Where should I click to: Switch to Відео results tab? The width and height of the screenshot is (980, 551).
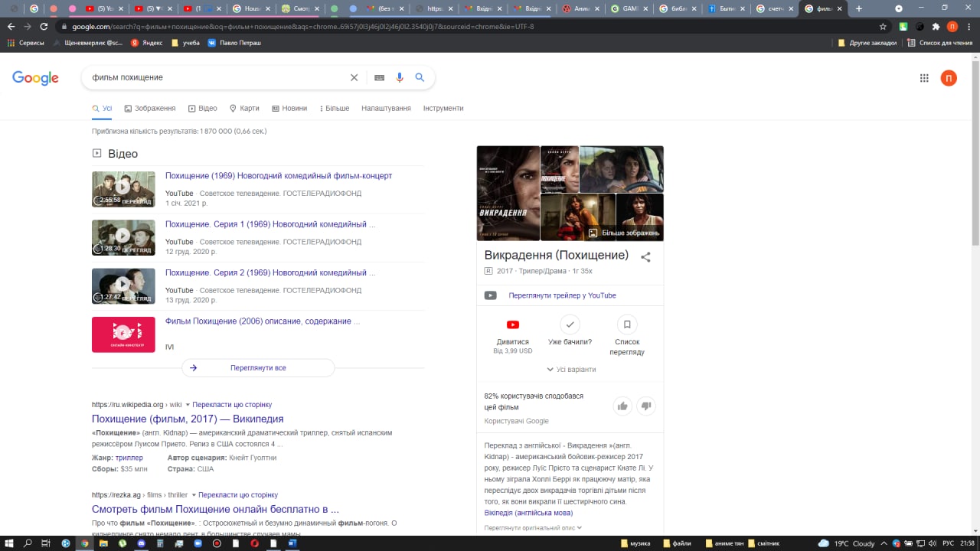(203, 108)
